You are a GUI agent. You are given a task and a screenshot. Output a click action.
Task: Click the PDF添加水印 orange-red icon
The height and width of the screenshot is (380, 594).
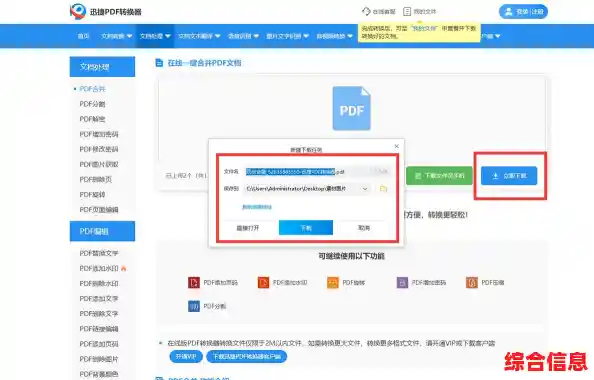[x=263, y=283]
